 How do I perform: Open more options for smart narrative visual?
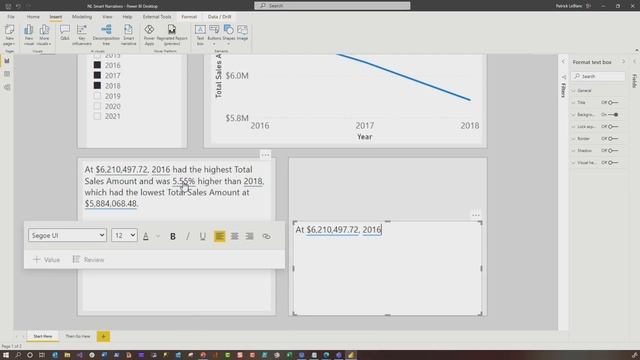[x=265, y=155]
